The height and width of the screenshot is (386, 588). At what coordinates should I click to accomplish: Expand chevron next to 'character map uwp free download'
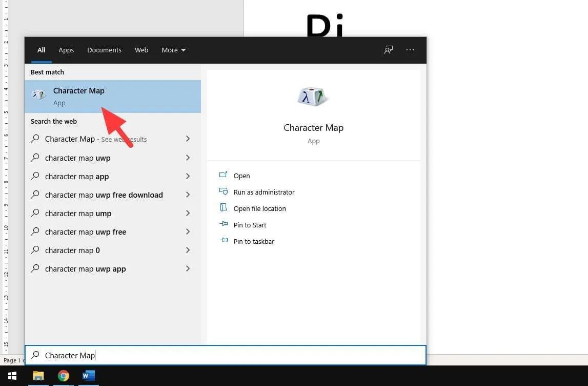click(188, 195)
